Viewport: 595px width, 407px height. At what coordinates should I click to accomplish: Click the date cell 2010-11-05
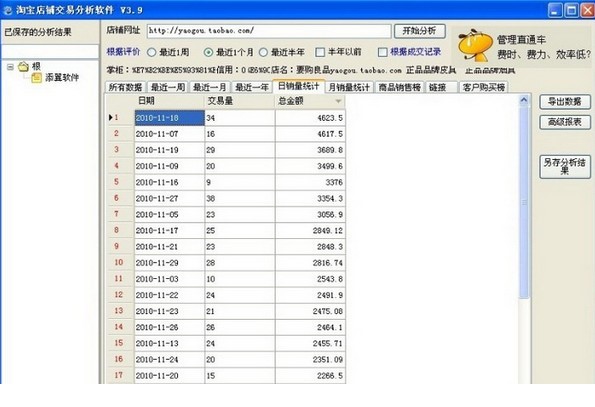(x=170, y=214)
